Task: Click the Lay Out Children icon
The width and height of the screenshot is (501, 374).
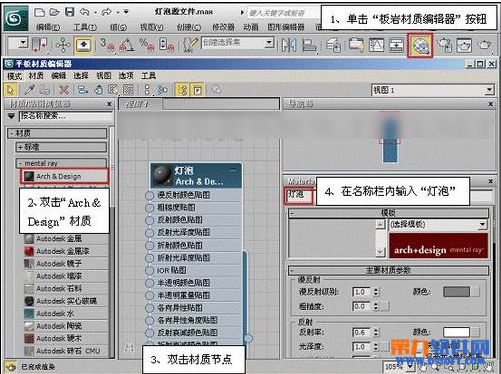Action: [x=162, y=90]
